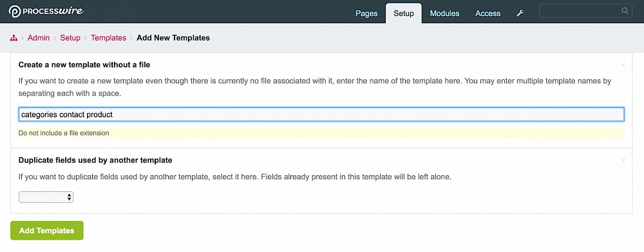This screenshot has height=252, width=644.
Task: Go back to the Templates breadcrumb
Action: (x=108, y=38)
